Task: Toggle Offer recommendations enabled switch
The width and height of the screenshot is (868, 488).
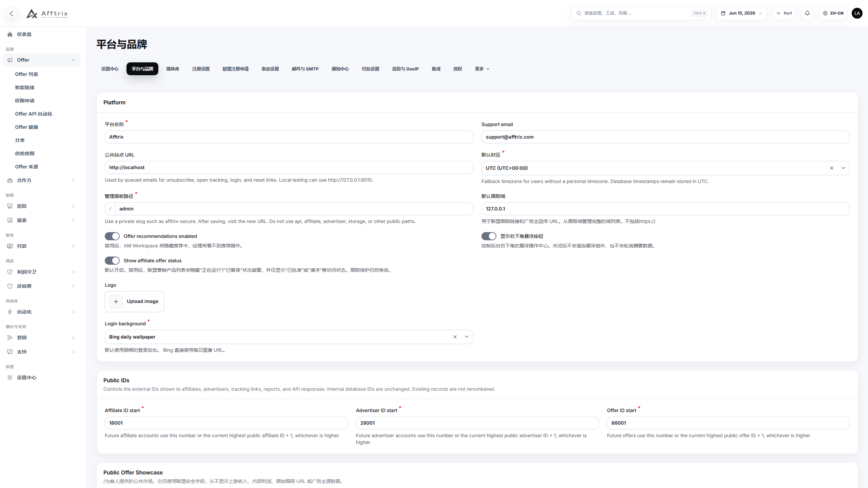Action: (x=112, y=236)
